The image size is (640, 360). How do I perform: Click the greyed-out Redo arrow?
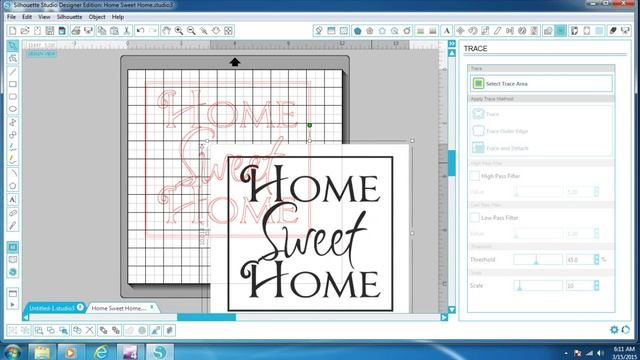(x=153, y=31)
